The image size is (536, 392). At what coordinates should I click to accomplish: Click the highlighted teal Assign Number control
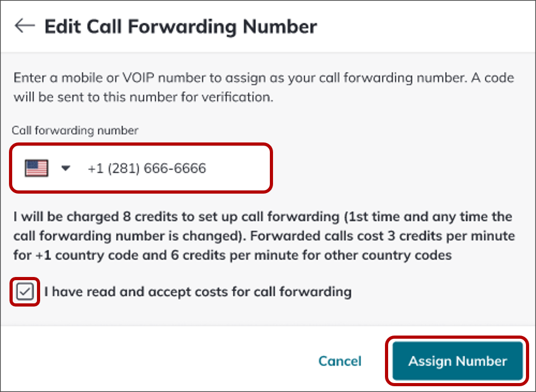tap(456, 361)
